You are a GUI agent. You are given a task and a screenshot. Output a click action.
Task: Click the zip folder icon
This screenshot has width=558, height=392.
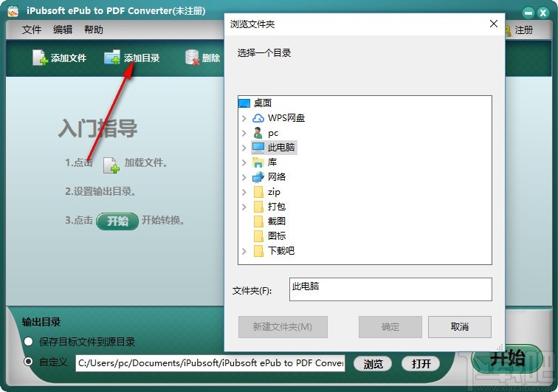258,192
